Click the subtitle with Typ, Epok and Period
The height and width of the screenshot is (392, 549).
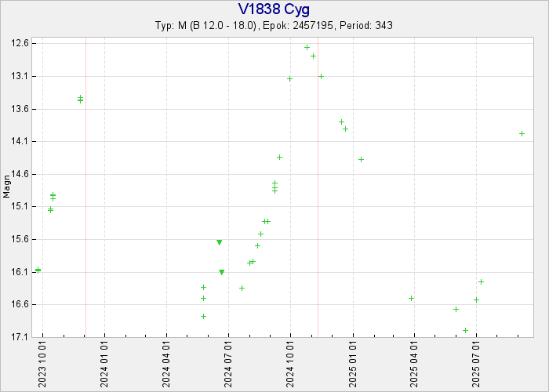pyautogui.click(x=274, y=26)
